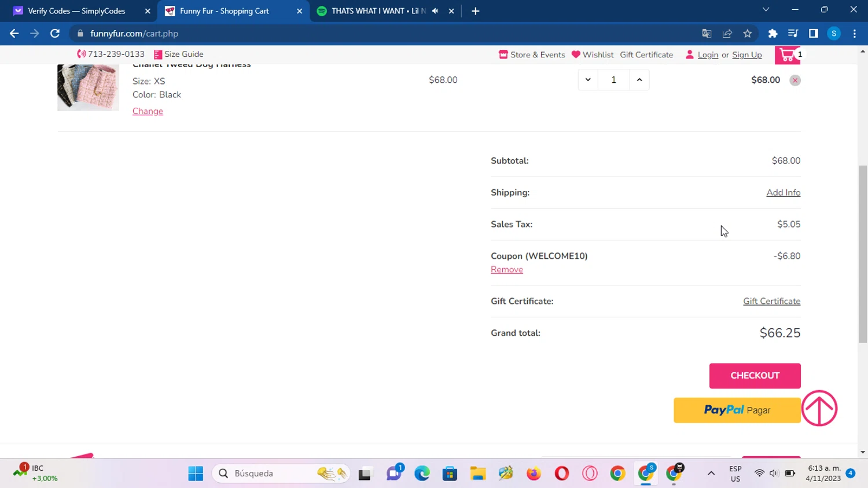
Task: Open the Teams chat taskbar icon
Action: pyautogui.click(x=395, y=474)
